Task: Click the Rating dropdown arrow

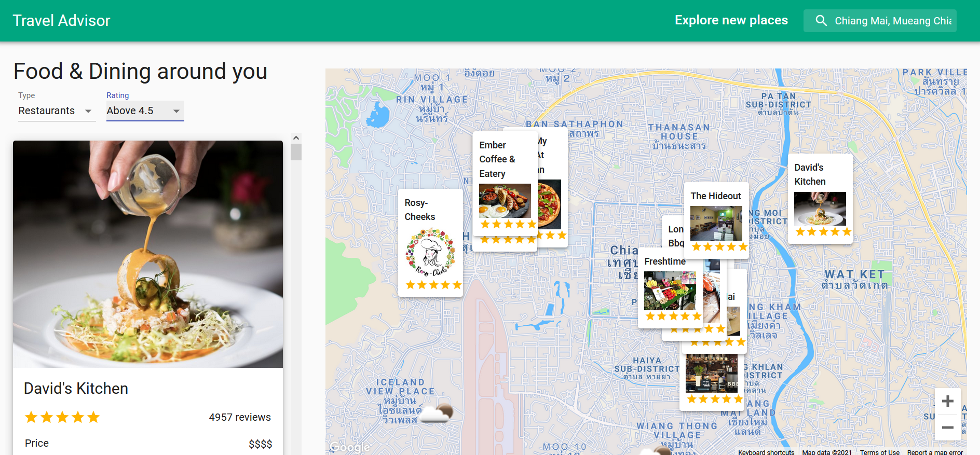Action: (176, 111)
